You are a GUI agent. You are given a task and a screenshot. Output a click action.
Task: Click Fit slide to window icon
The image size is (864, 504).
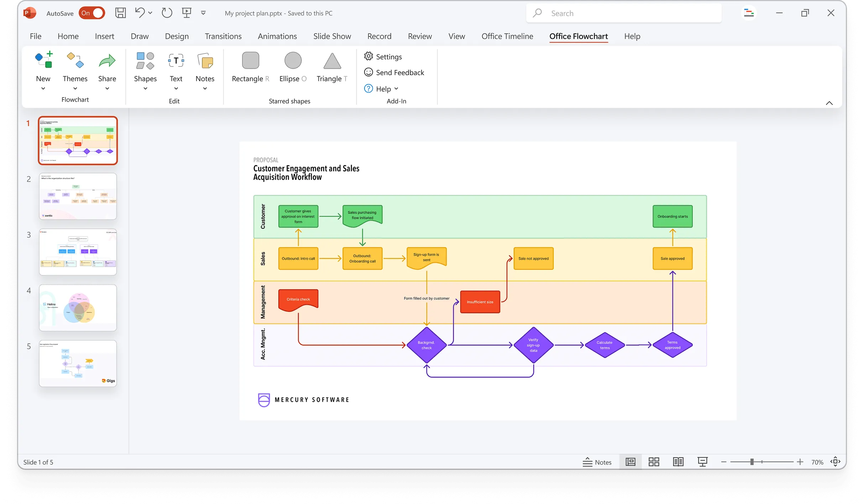tap(835, 462)
